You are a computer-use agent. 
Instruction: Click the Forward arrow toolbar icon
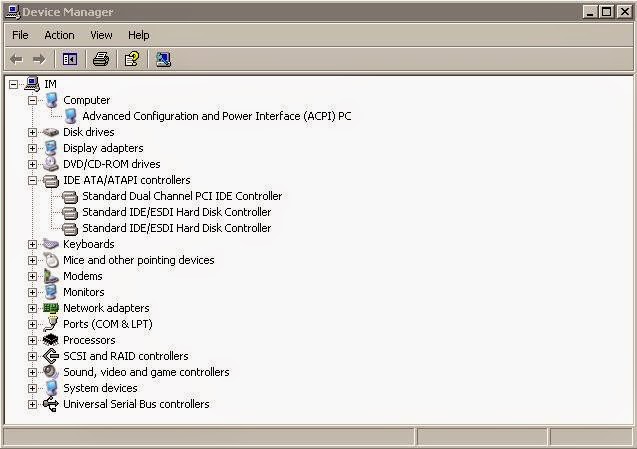(39, 59)
